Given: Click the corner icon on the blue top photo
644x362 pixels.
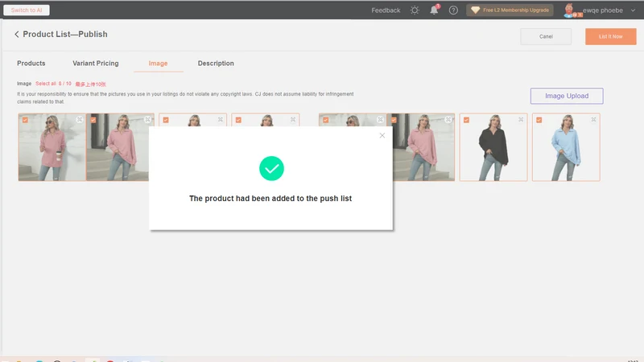Looking at the screenshot, I should pos(593,119).
